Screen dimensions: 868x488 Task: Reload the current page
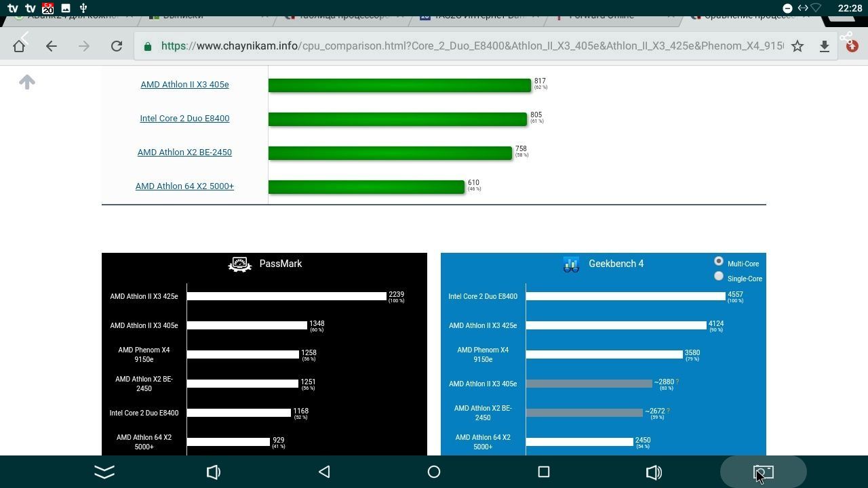(117, 45)
